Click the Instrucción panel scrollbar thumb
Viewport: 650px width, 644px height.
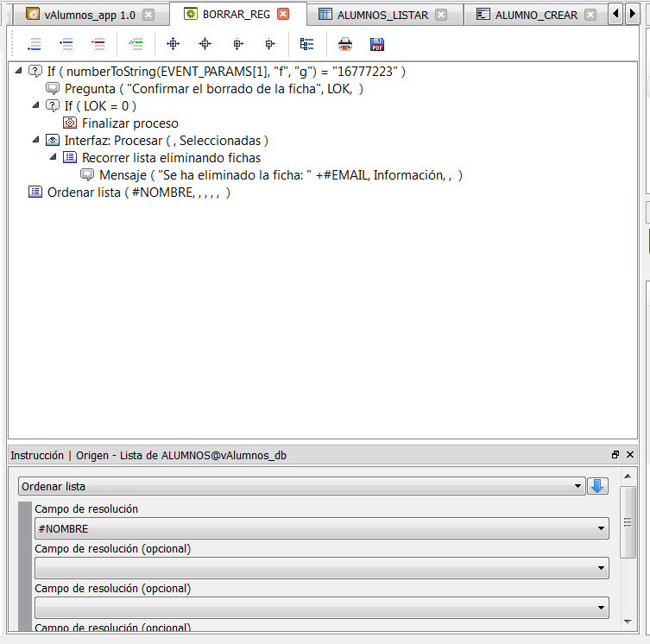tap(628, 522)
